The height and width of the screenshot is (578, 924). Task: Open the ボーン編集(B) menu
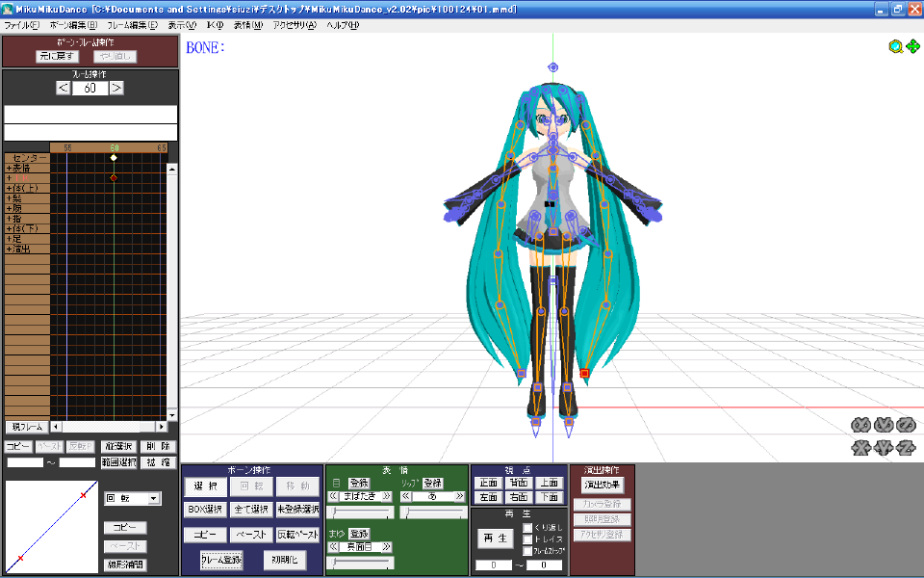[x=74, y=25]
